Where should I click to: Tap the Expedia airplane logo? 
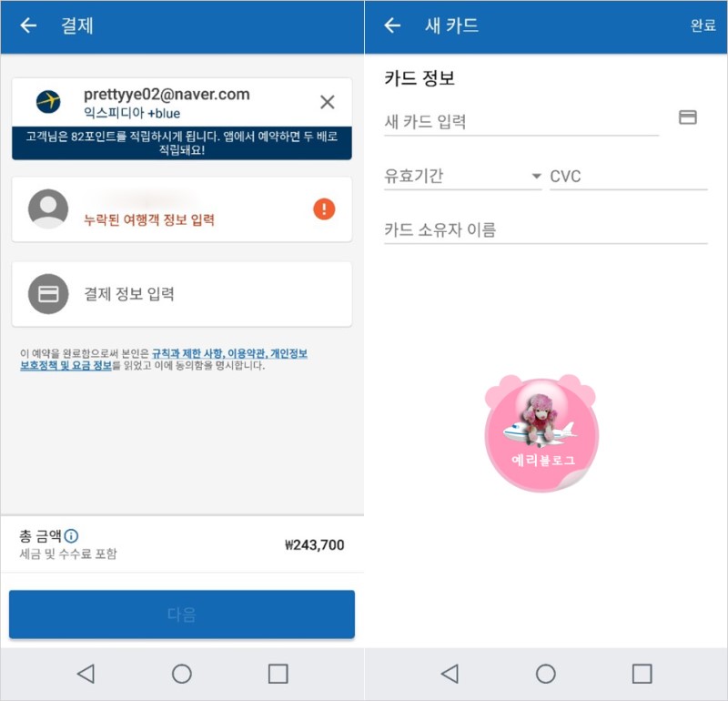[x=48, y=101]
